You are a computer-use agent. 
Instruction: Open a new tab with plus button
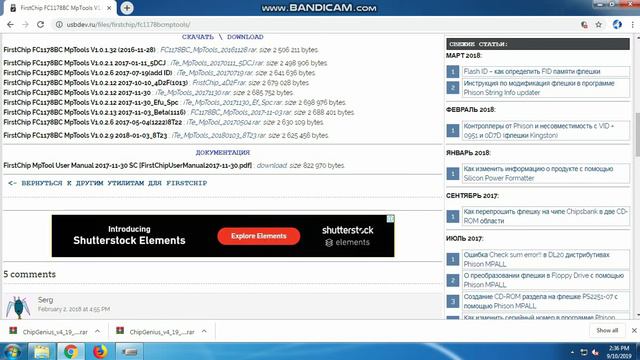pos(127,8)
